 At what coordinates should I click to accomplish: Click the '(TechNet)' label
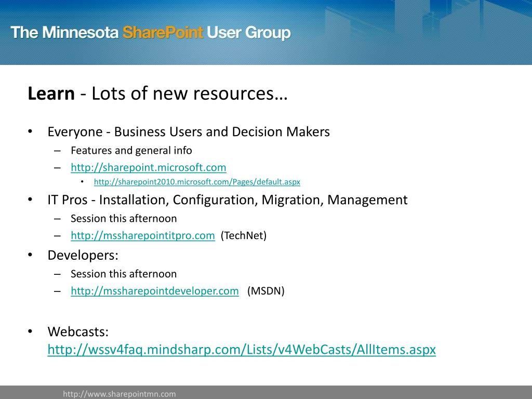pos(244,235)
